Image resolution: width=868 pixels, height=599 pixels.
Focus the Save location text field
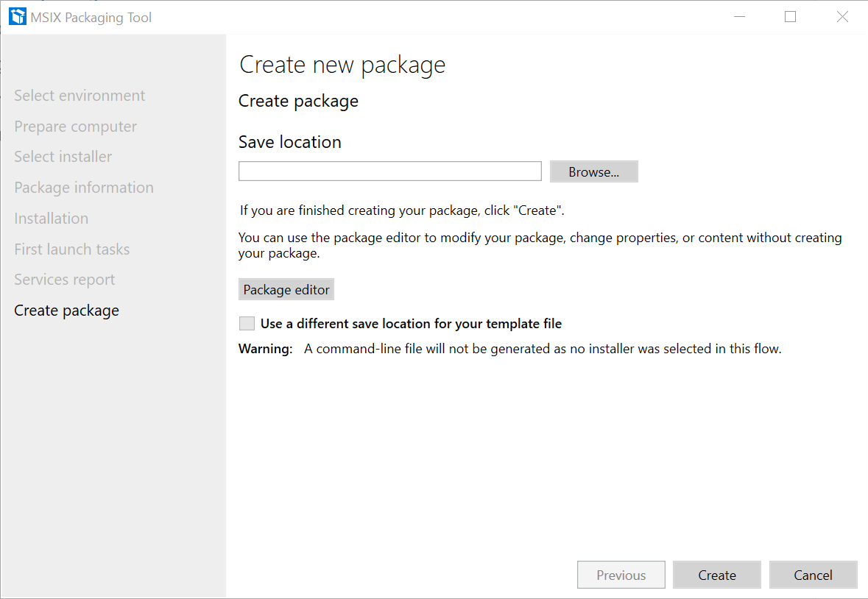[389, 171]
